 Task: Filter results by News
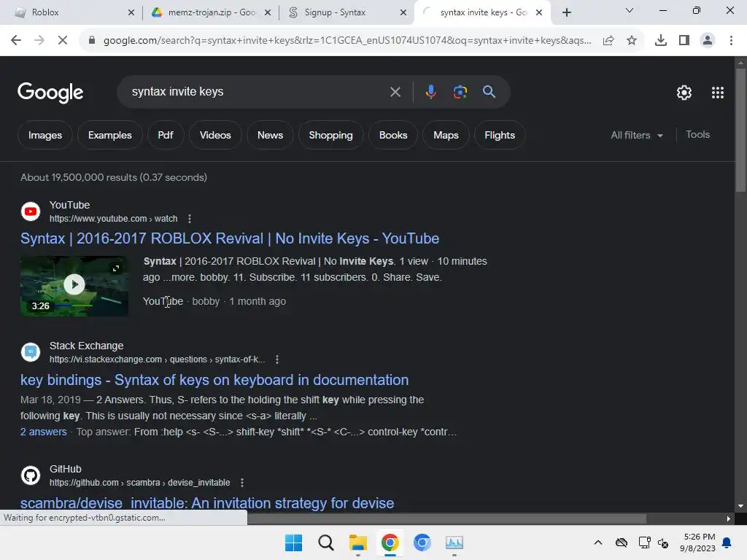[270, 135]
